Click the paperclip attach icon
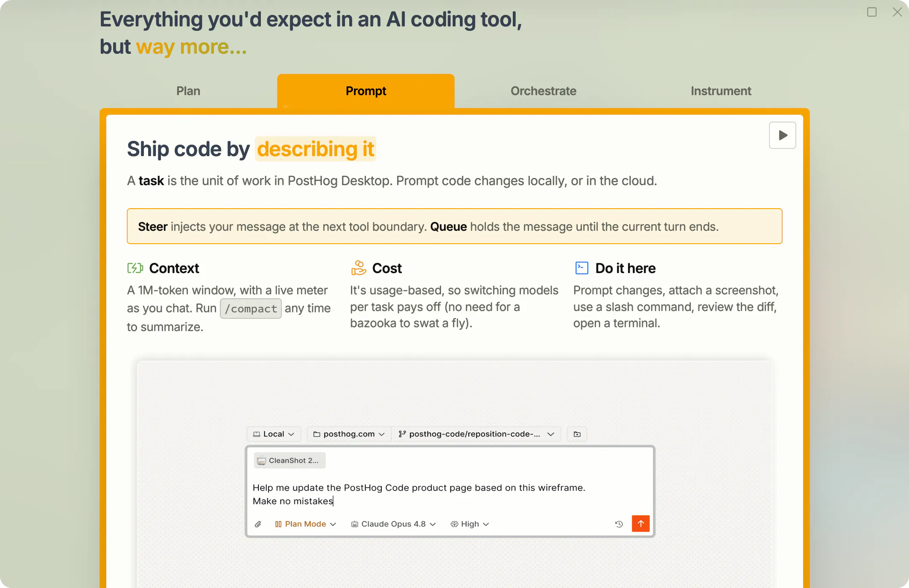 (x=258, y=524)
